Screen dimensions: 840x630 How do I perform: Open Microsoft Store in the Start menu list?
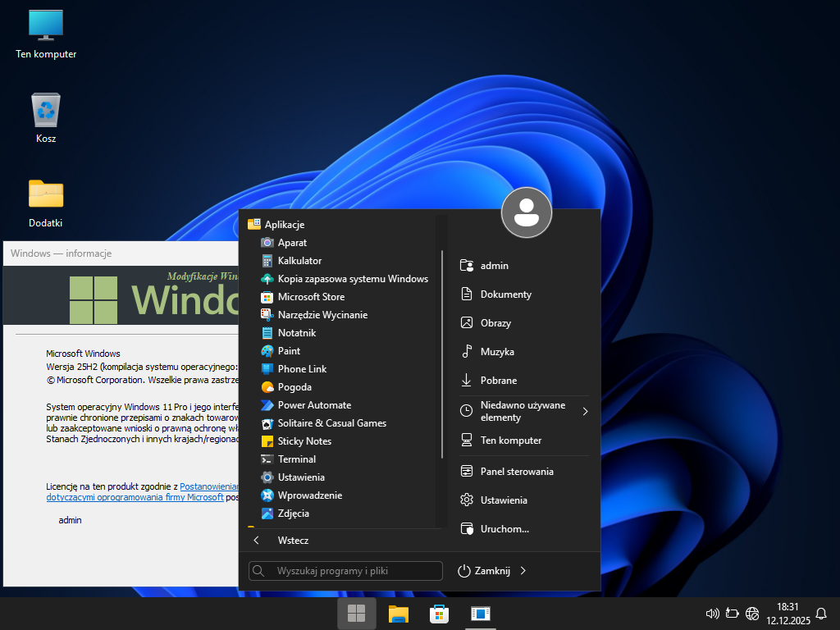point(311,297)
